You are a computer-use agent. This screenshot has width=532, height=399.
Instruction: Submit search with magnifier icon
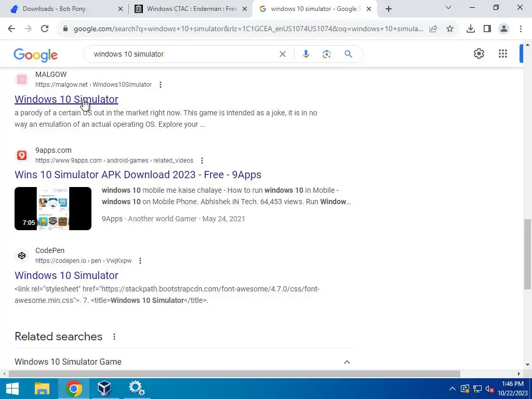pos(348,54)
